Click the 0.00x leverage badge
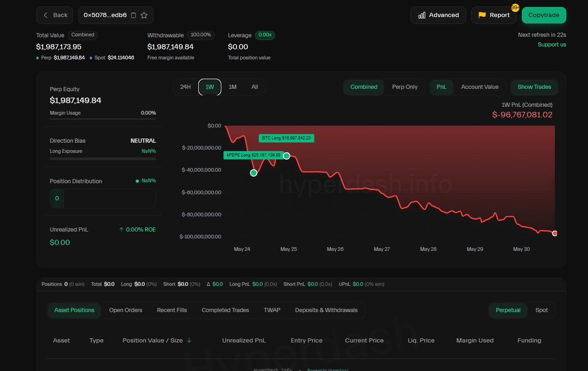 pyautogui.click(x=265, y=35)
